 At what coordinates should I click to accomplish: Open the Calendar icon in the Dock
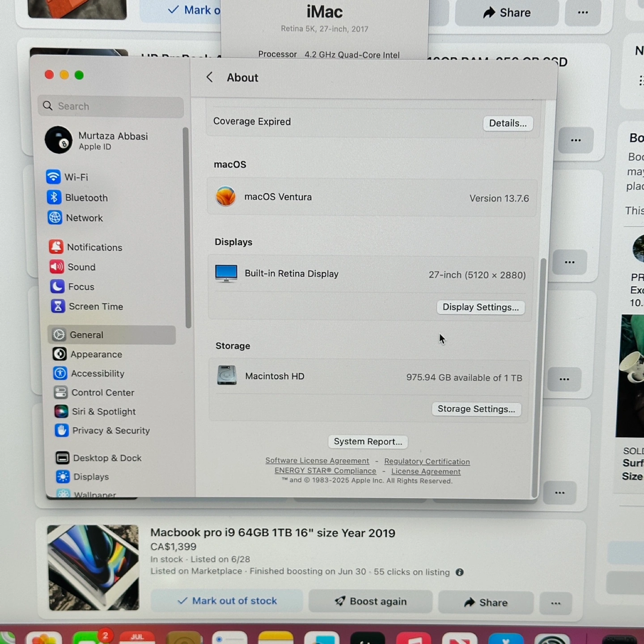137,637
